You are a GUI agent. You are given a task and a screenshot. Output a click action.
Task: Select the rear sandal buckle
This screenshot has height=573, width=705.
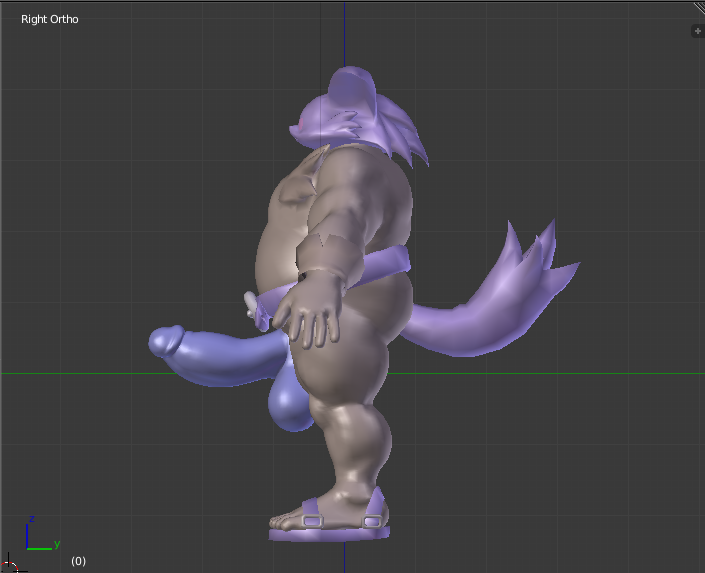pyautogui.click(x=372, y=522)
